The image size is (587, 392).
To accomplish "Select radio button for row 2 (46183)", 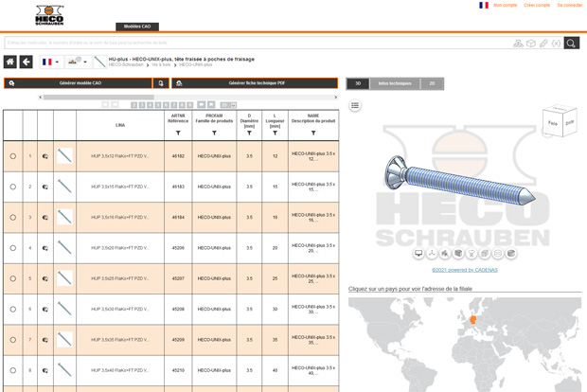I will [13, 187].
